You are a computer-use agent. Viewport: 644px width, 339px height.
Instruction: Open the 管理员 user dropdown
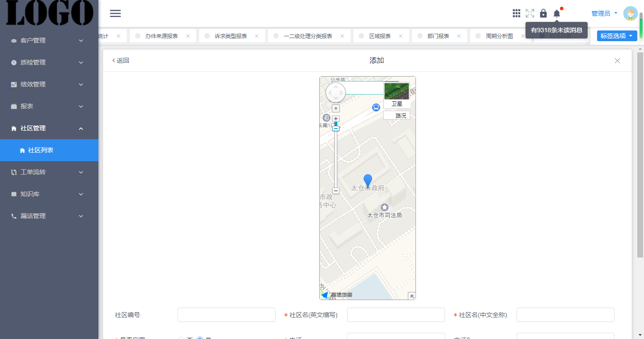[604, 13]
